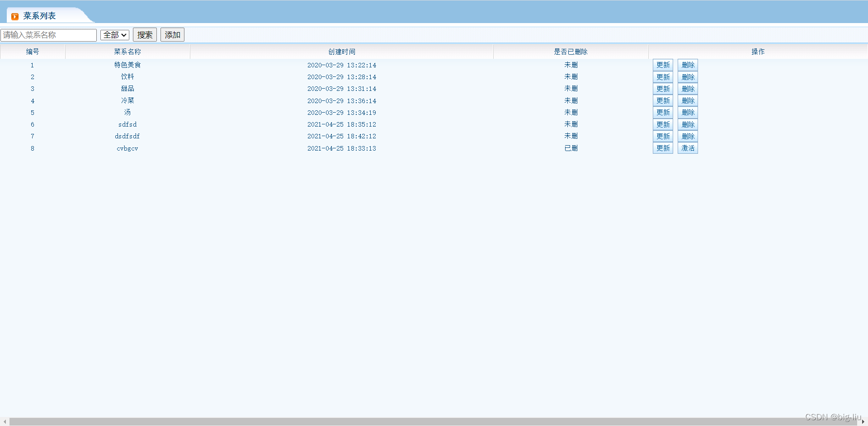Click the date 2020-03-29 13:28:14
The width and height of the screenshot is (868, 426).
(342, 77)
